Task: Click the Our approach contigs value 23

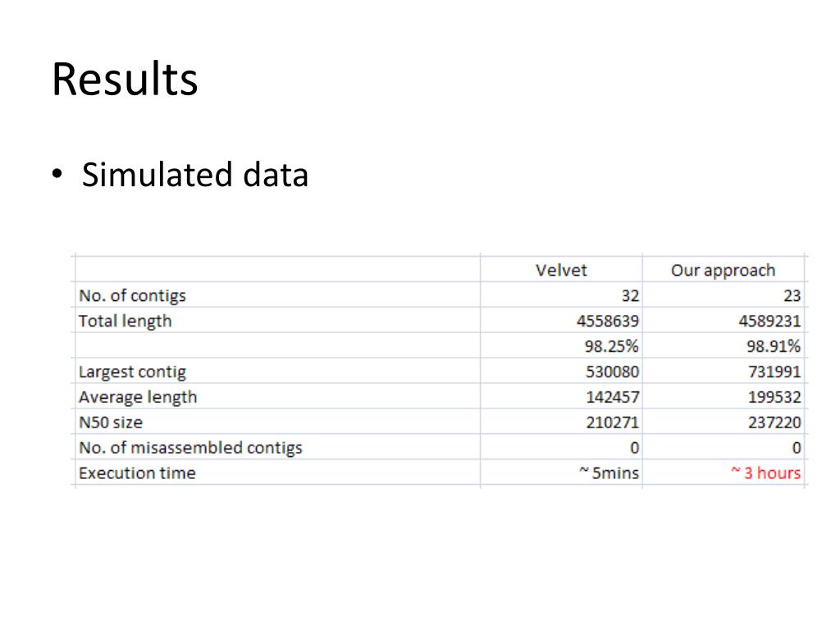Action: (x=792, y=295)
